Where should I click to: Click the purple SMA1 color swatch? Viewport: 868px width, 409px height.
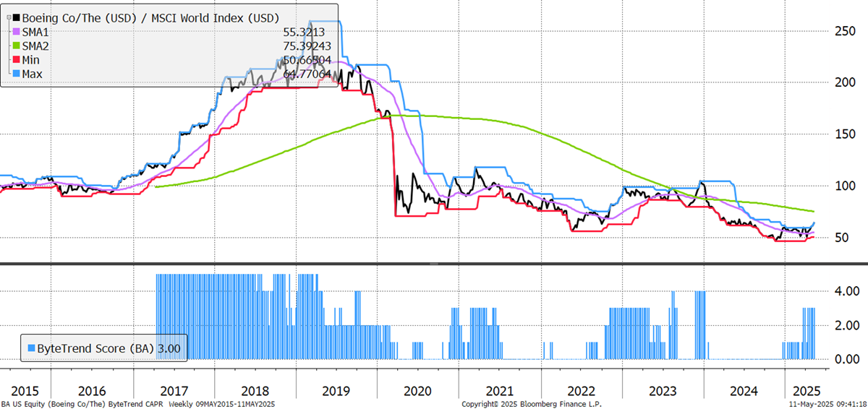17,33
